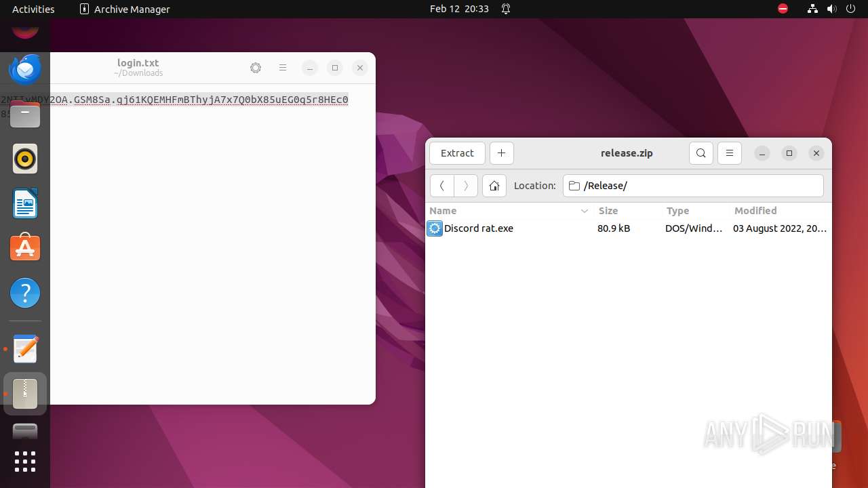Click the Extract button in Archive Manager

(x=457, y=153)
